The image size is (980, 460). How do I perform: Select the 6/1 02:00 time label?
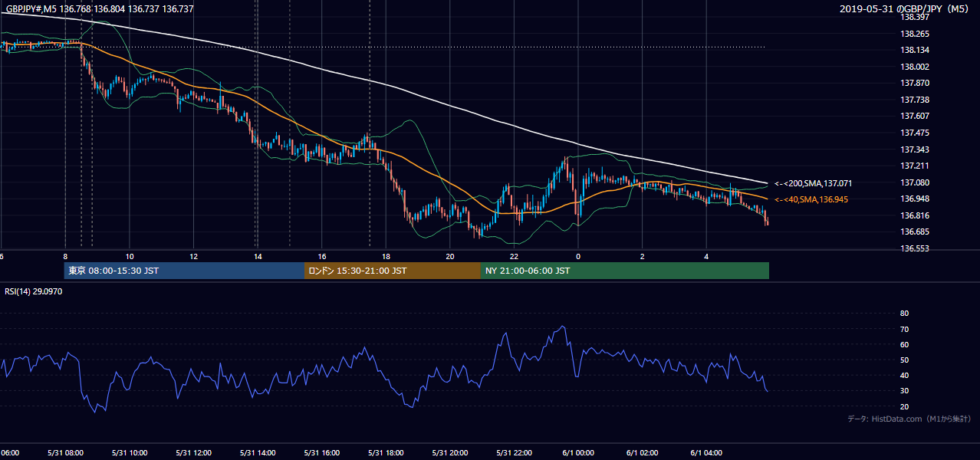643,453
